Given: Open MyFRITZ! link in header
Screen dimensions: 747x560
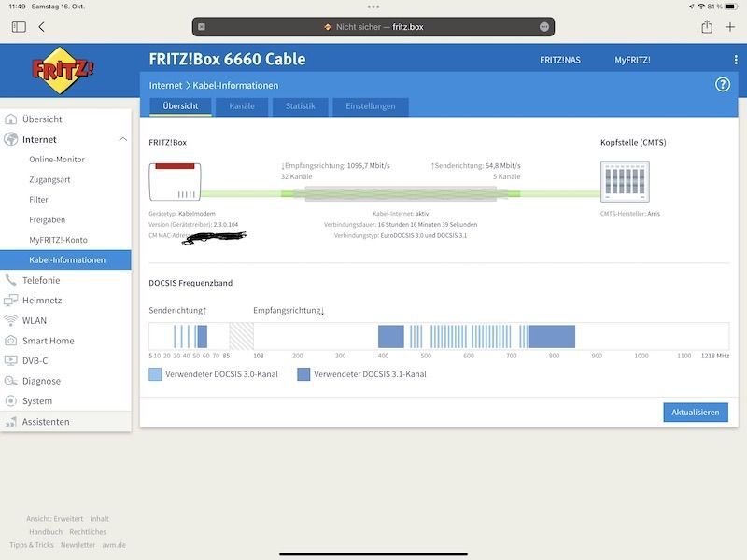Looking at the screenshot, I should pos(632,60).
